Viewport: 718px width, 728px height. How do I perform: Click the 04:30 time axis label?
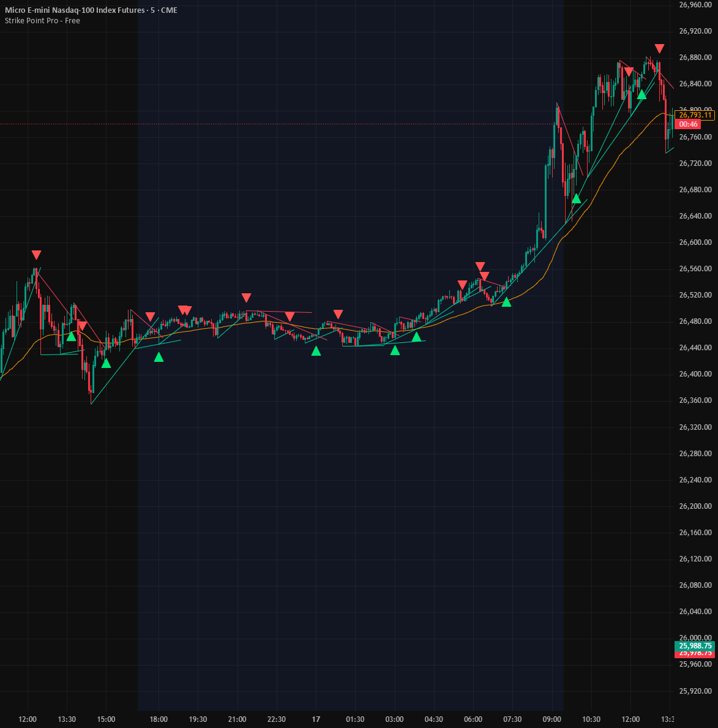(434, 719)
